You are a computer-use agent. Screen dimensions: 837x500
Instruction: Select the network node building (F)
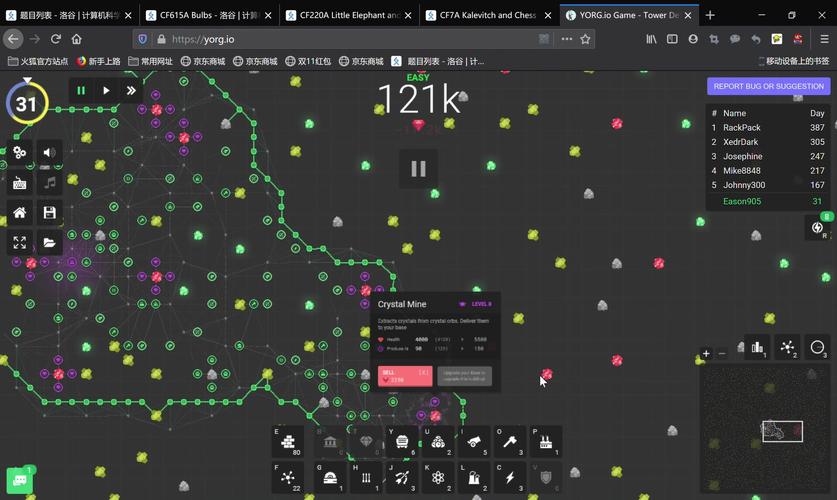tap(288, 478)
